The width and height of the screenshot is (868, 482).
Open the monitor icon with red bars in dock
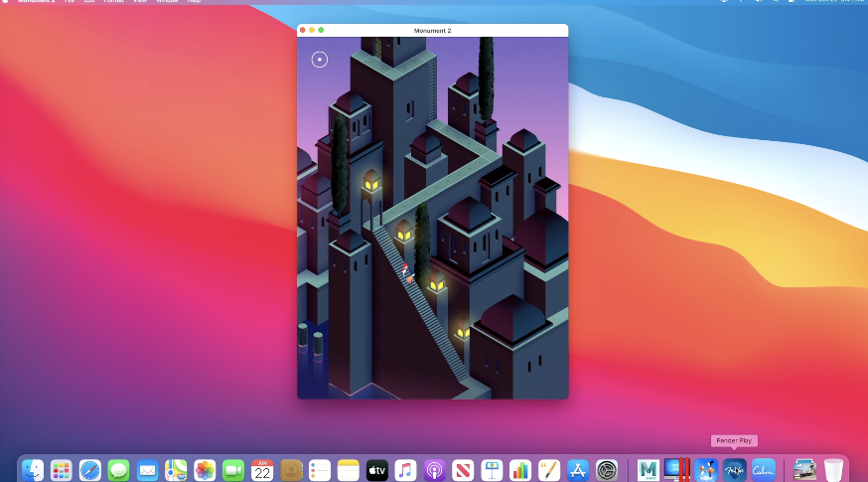point(677,470)
